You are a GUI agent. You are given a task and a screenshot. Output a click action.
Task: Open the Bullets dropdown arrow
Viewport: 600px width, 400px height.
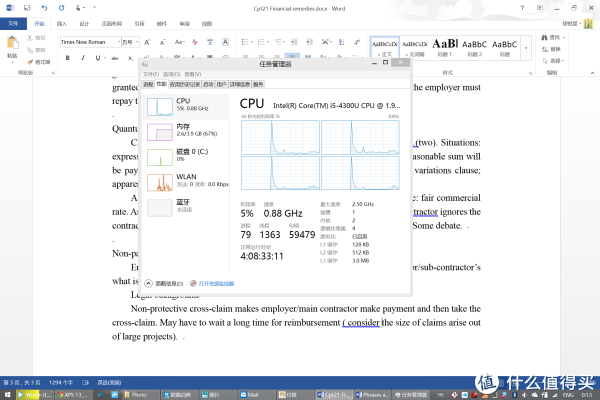252,42
